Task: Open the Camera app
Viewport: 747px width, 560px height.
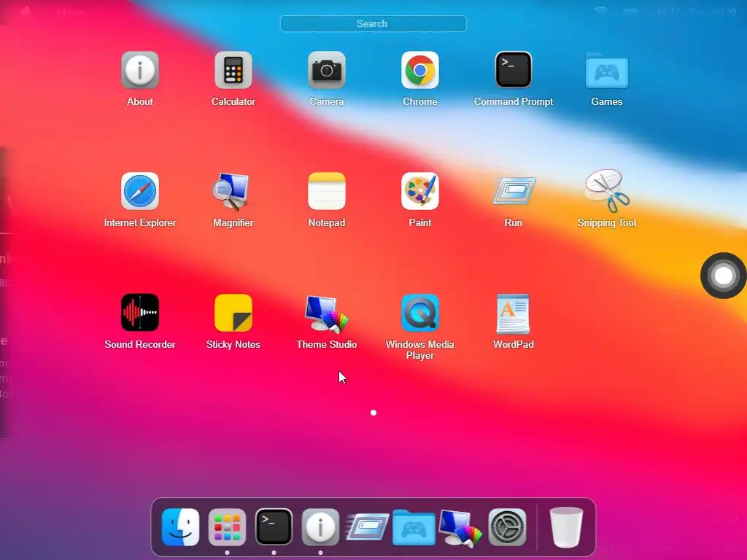Action: pyautogui.click(x=326, y=70)
